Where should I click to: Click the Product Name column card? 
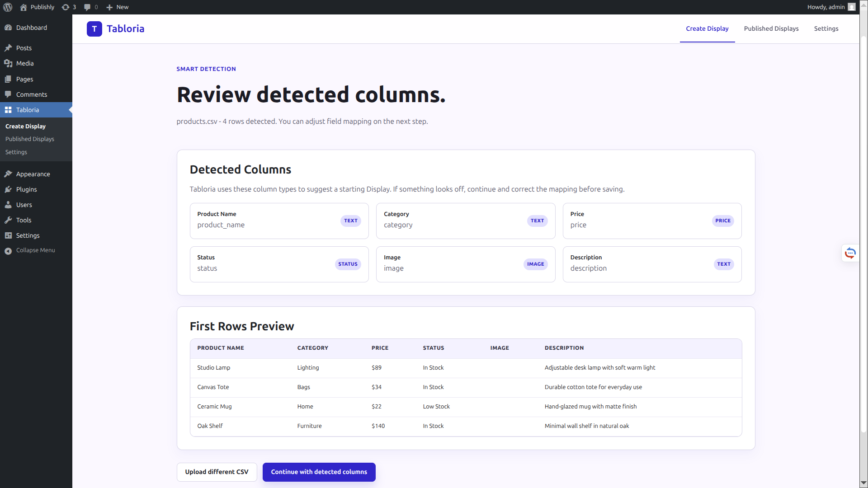coord(279,221)
